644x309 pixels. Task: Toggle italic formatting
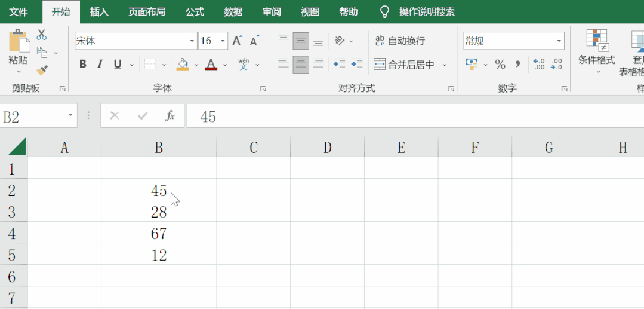click(100, 64)
